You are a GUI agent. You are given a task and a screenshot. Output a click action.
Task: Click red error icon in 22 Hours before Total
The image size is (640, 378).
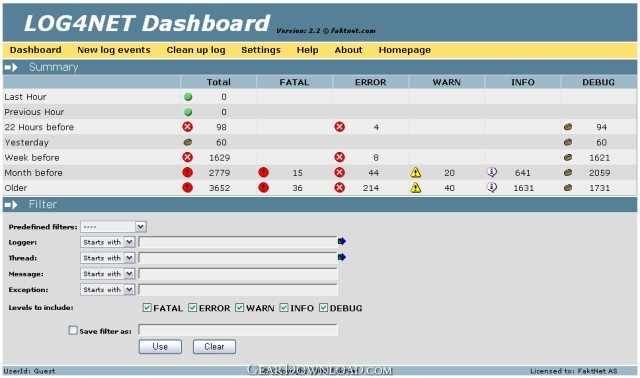pyautogui.click(x=187, y=127)
